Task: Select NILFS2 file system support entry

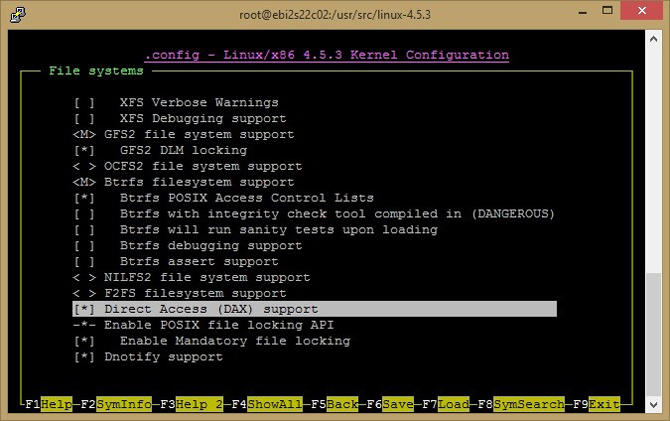Action: pyautogui.click(x=192, y=277)
